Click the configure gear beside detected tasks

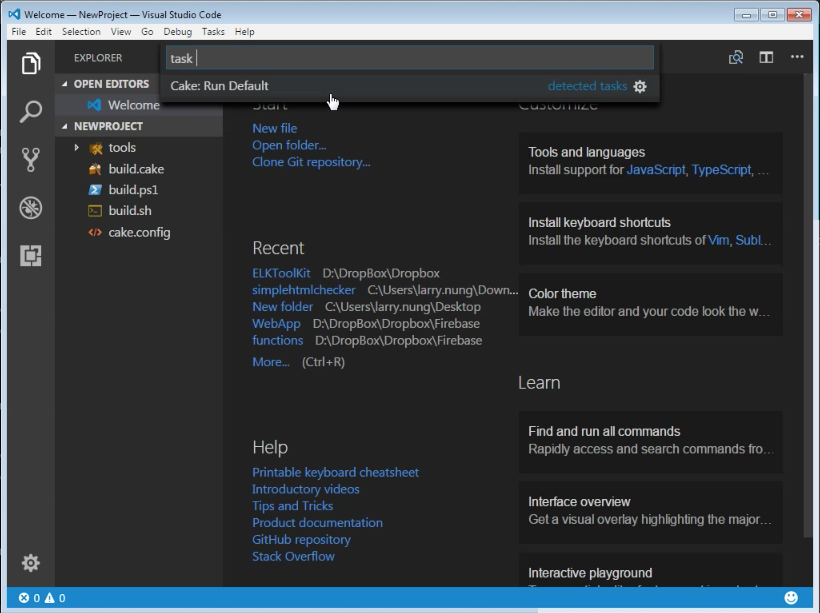[x=640, y=86]
